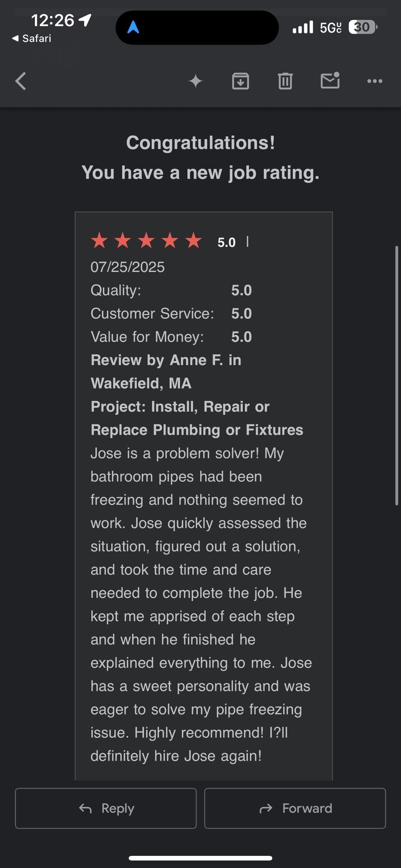Tap the Congratulations heading text

(200, 143)
